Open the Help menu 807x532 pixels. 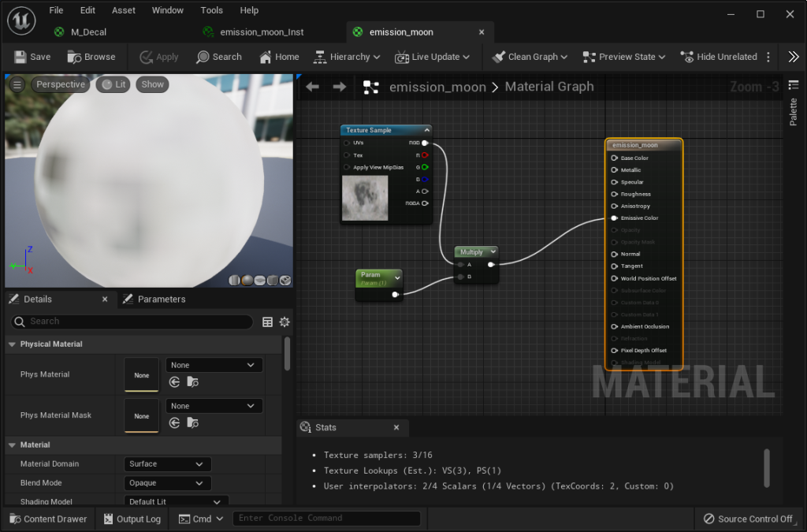pos(249,10)
